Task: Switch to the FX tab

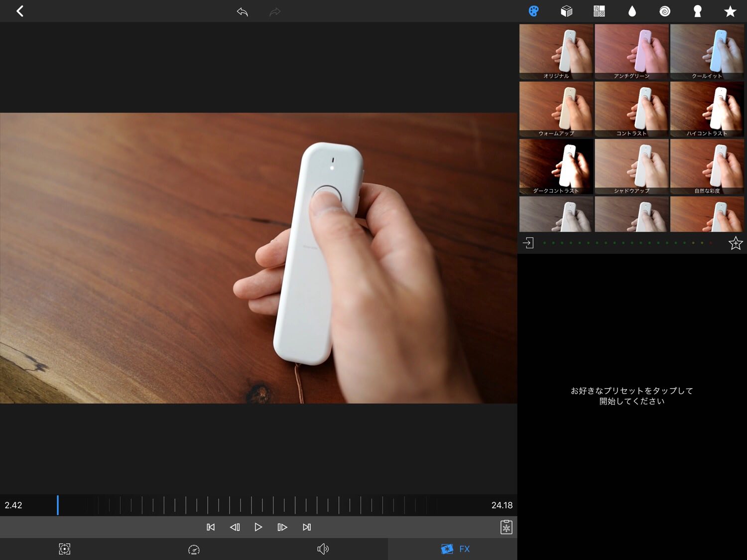Action: pyautogui.click(x=455, y=549)
